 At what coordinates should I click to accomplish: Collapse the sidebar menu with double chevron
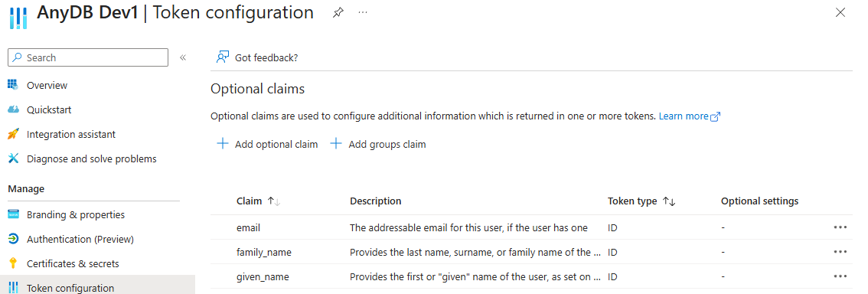[x=183, y=57]
